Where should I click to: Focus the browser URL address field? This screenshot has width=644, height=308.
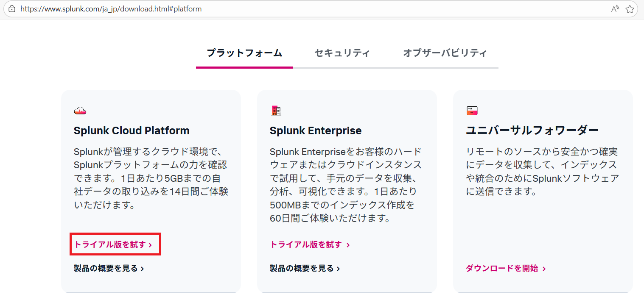coord(297,9)
